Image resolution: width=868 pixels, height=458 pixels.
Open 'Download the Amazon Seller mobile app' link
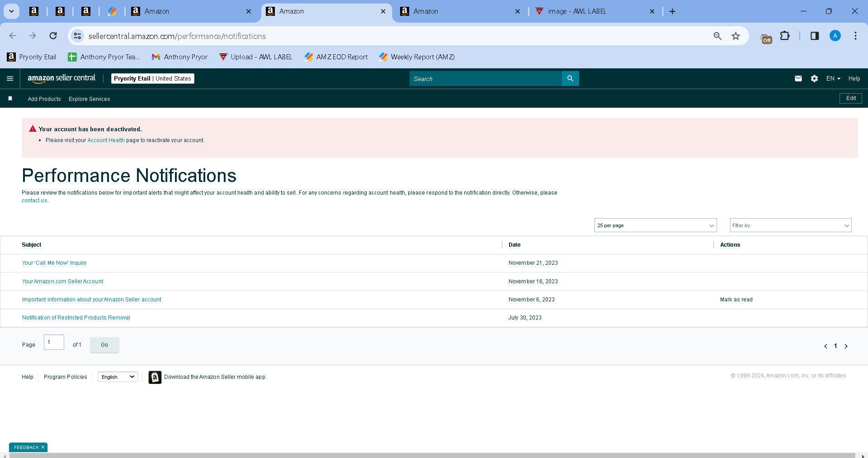215,377
